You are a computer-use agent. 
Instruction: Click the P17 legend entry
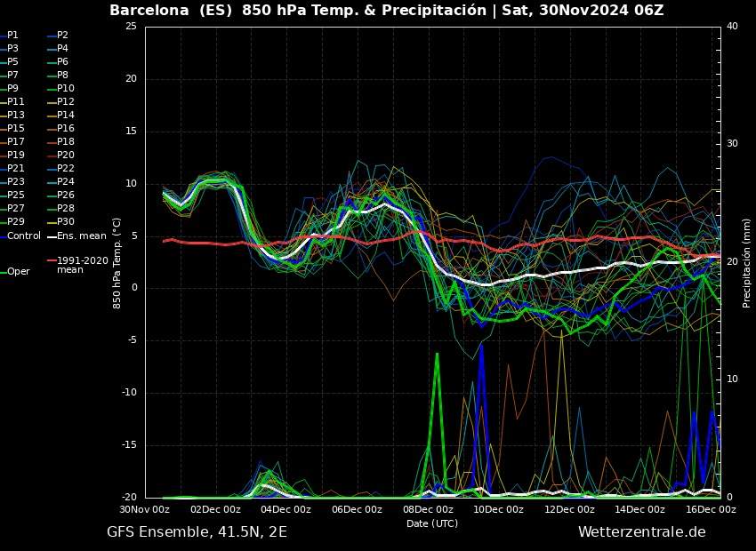12,141
